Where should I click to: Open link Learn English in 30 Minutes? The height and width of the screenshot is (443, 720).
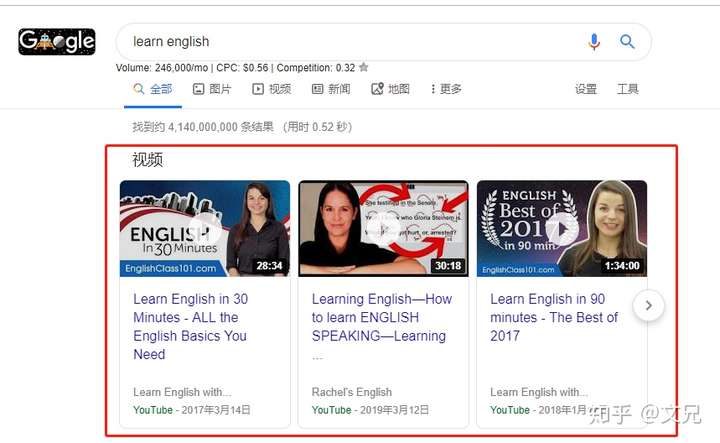[191, 326]
